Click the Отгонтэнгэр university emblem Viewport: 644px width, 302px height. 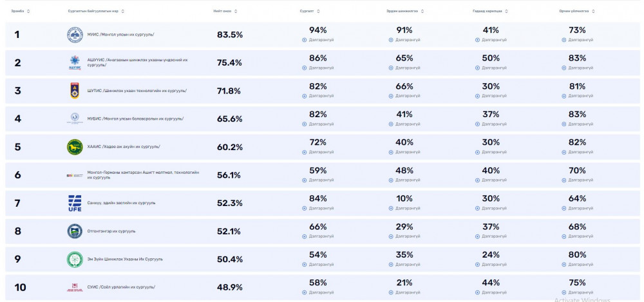click(75, 231)
